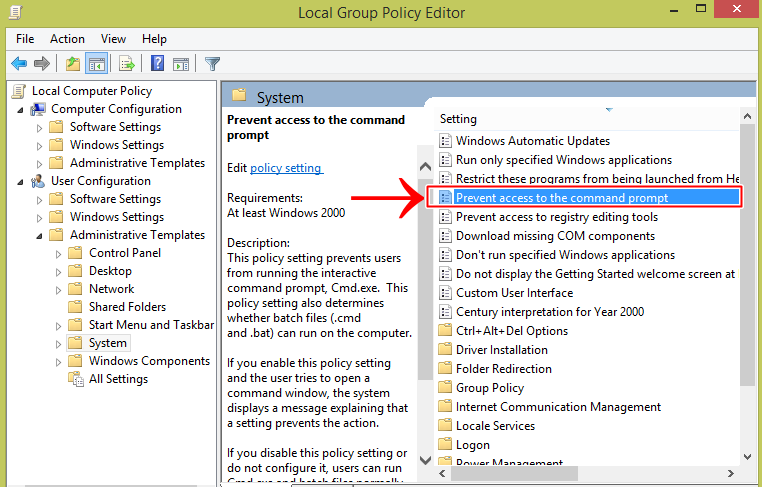Open the View menu
Image resolution: width=762 pixels, height=487 pixels.
click(x=113, y=39)
